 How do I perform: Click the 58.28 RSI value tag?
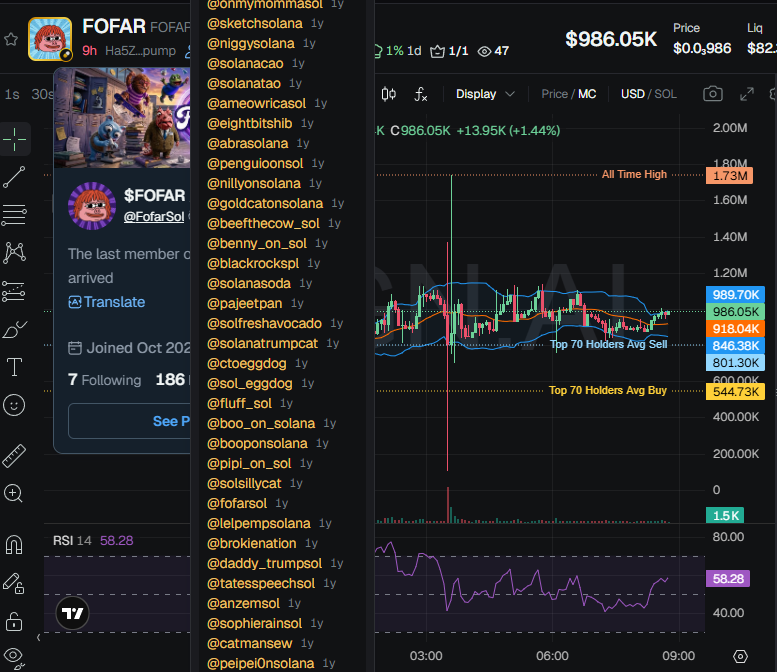727,578
